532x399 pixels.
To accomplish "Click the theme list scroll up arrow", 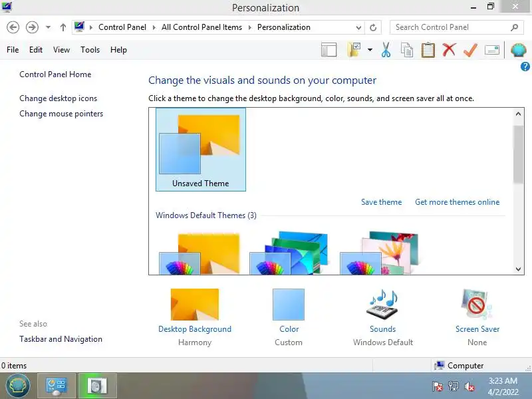I will (x=518, y=114).
